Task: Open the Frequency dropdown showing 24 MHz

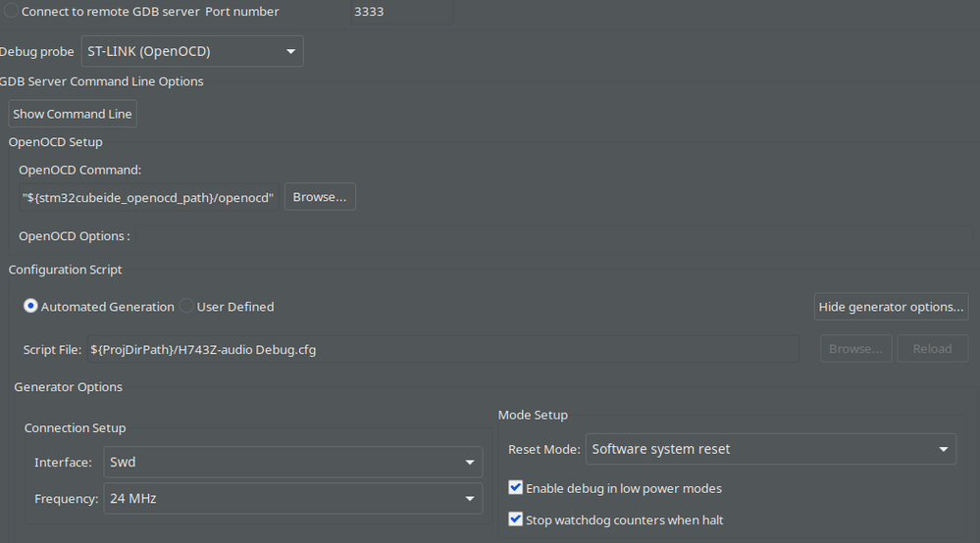Action: click(292, 499)
